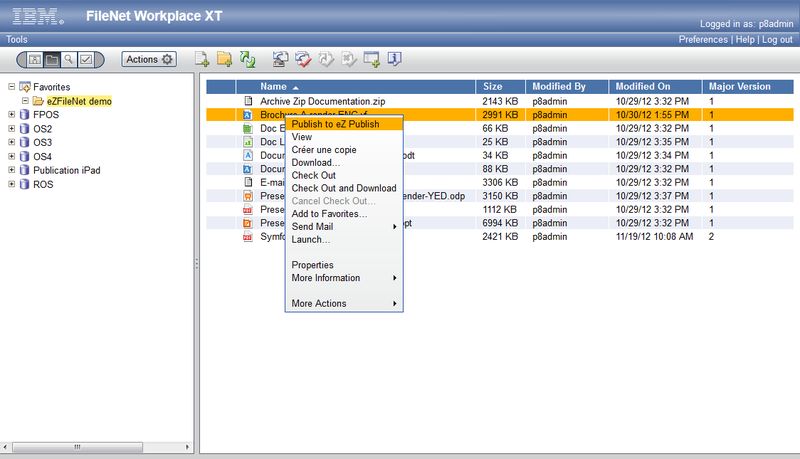Viewport: 800px width, 459px height.
Task: Click the window with green plus icon
Action: point(371,59)
